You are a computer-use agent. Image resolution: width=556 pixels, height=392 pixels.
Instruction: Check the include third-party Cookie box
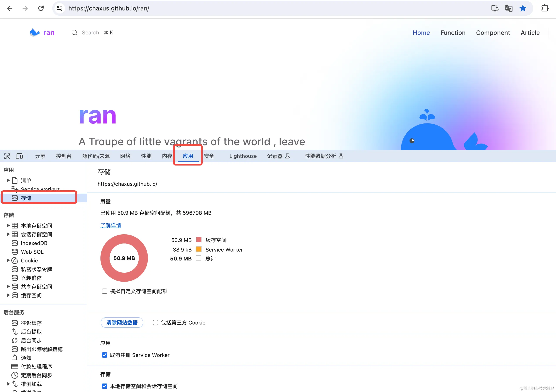pos(156,323)
